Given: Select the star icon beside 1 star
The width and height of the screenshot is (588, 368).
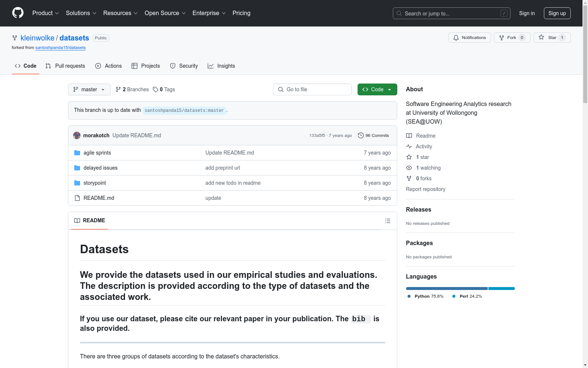Looking at the screenshot, I should 409,157.
